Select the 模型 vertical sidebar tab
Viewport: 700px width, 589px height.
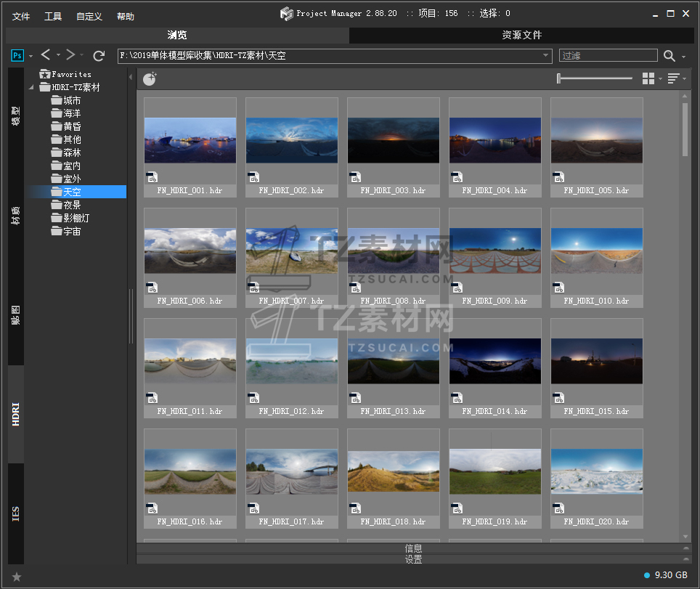point(16,116)
